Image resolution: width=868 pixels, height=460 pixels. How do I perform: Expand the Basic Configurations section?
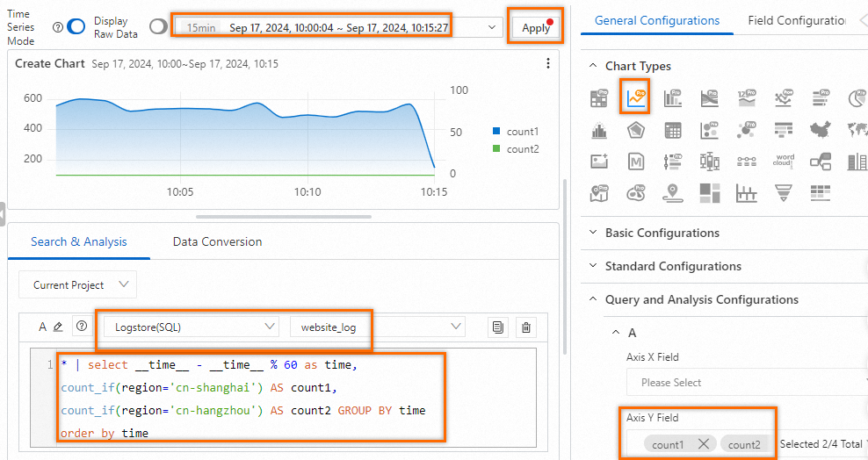click(x=593, y=233)
